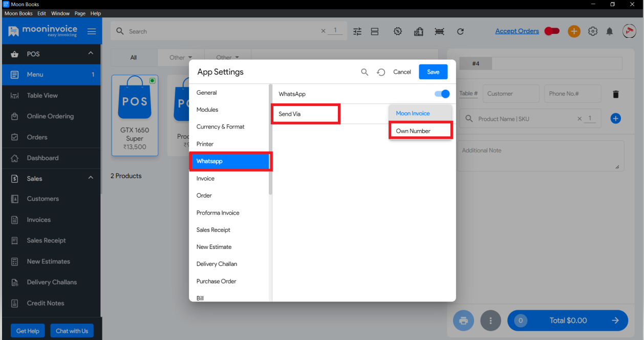Select Modules in App Settings list
This screenshot has width=644, height=340.
click(229, 110)
